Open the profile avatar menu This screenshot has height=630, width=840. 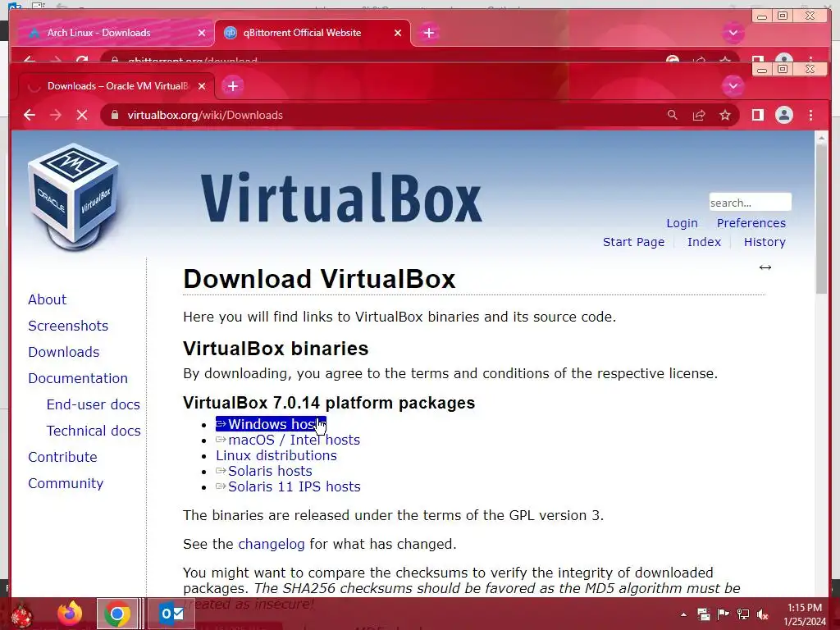[783, 115]
